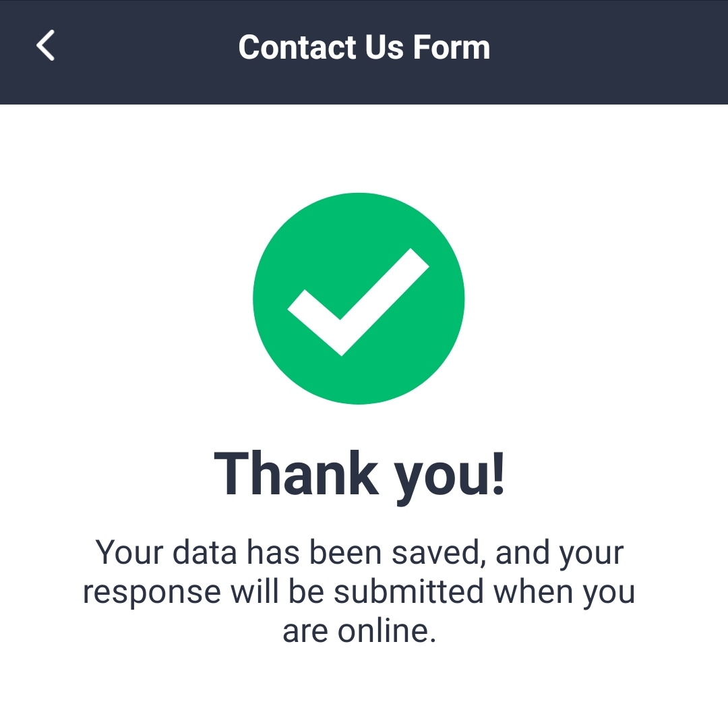Viewport: 728px width, 702px height.
Task: Go back from the Contact Us Form
Action: pos(45,47)
